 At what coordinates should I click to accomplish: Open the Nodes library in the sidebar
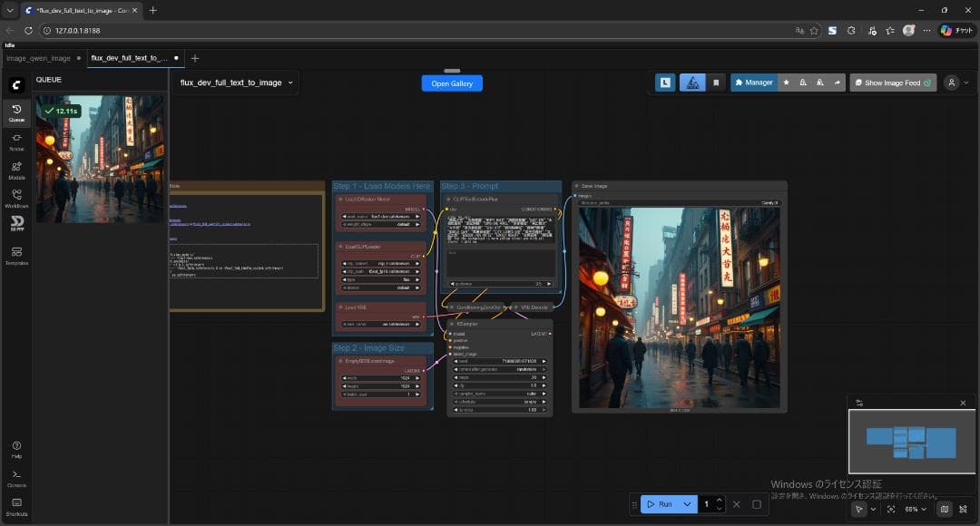(16, 141)
